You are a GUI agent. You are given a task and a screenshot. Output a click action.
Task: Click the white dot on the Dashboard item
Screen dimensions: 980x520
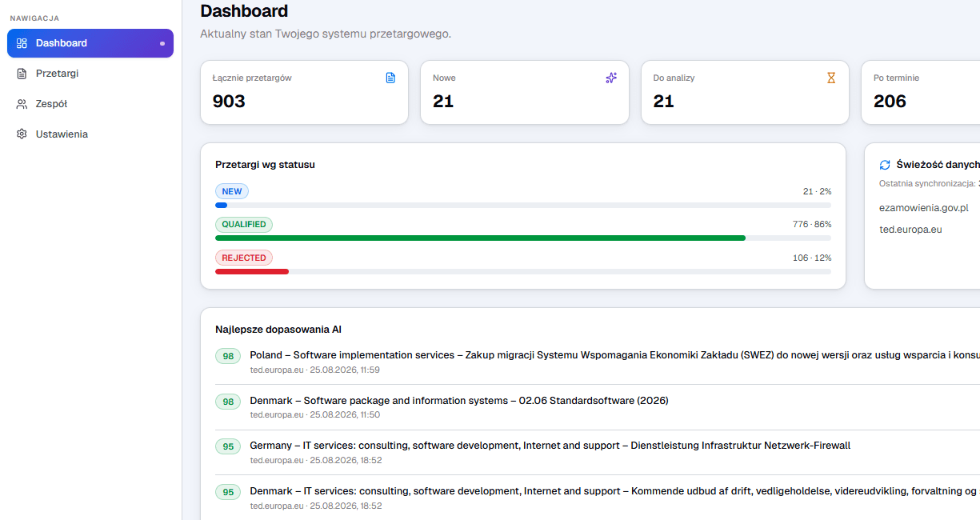(162, 43)
